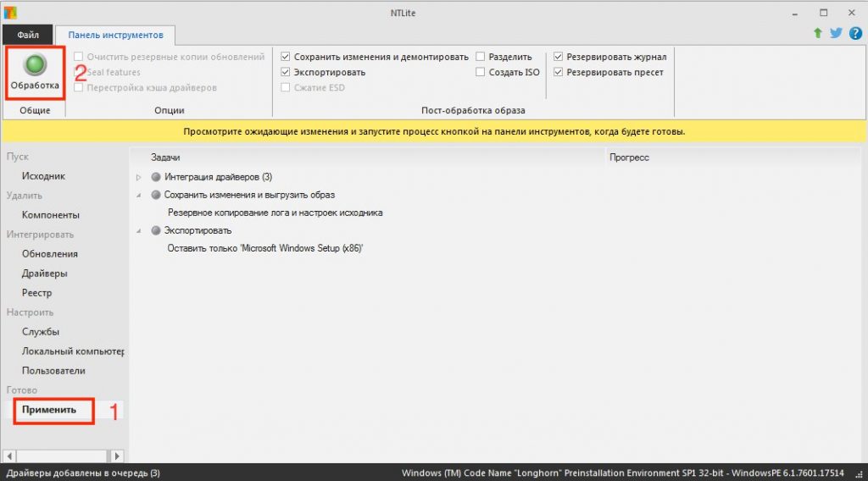
Task: Select Применить in the sidebar
Action: coord(48,410)
